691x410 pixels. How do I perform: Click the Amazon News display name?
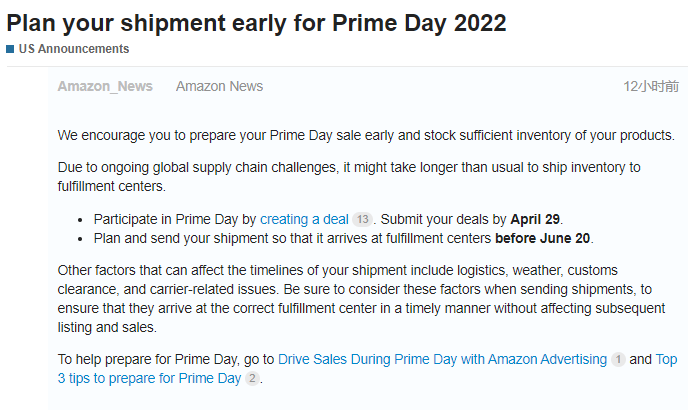coord(219,86)
